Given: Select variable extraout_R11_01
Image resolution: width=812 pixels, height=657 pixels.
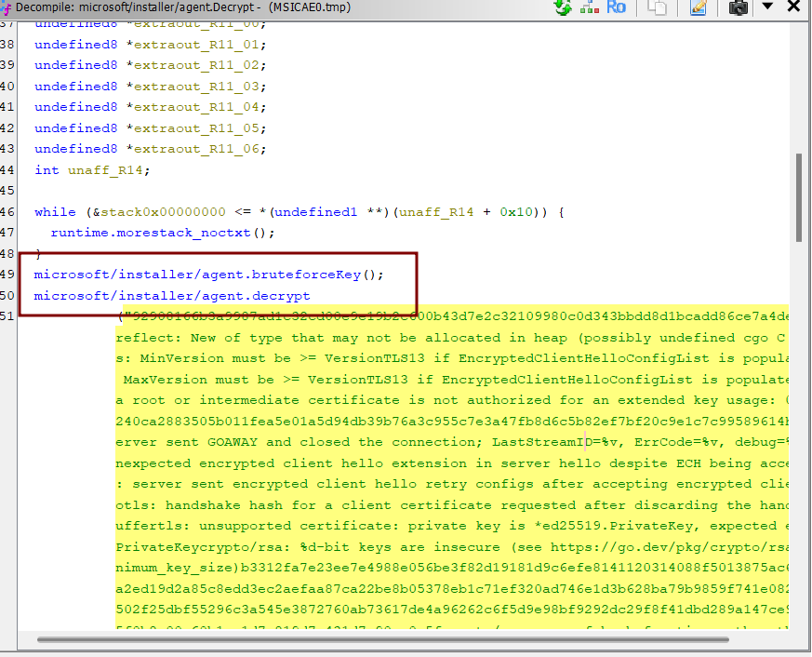Looking at the screenshot, I should click(196, 45).
